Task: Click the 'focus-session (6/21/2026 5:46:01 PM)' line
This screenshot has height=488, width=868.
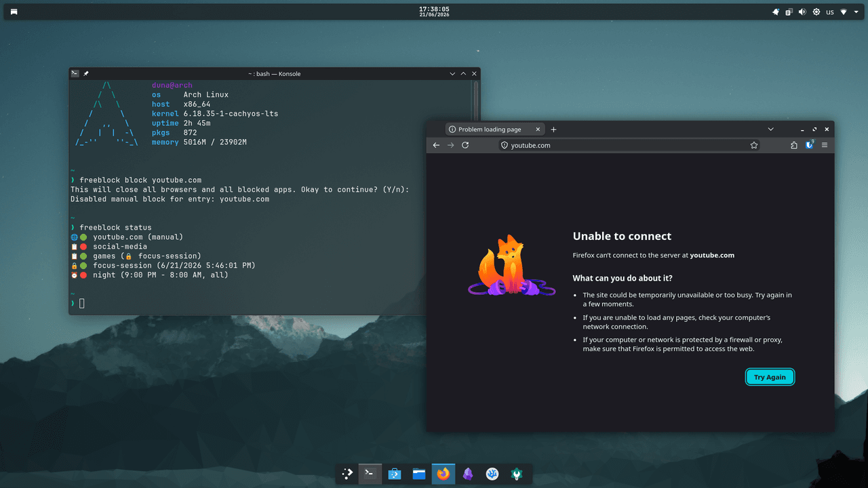Action: (174, 266)
